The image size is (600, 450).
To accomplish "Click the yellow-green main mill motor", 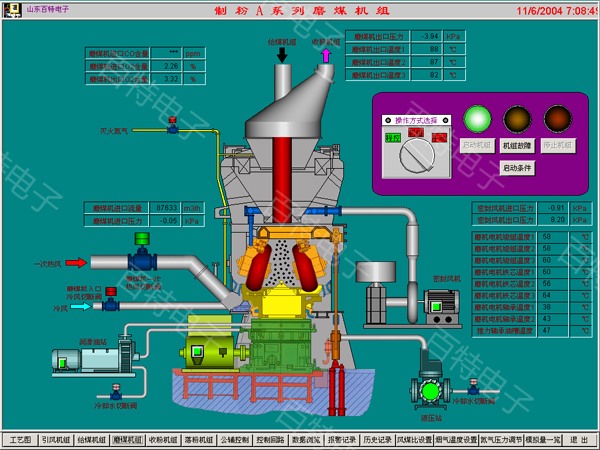I will pyautogui.click(x=208, y=352).
